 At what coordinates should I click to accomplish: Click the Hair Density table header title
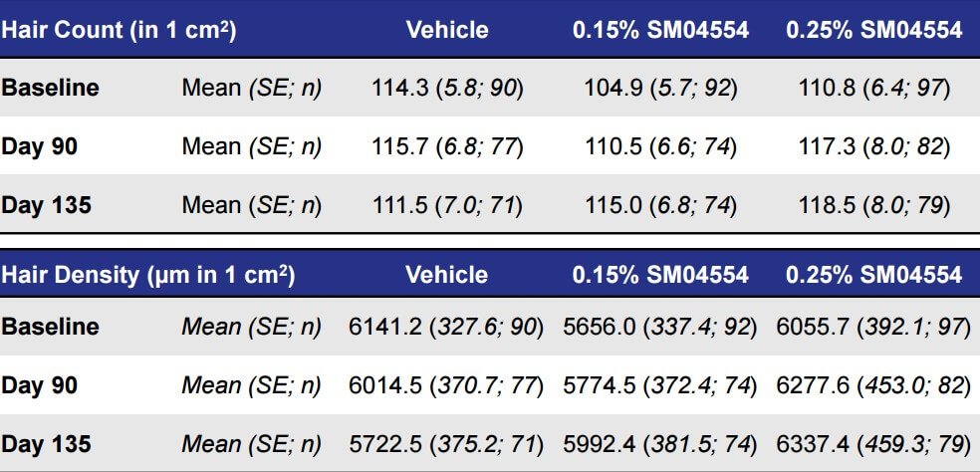pos(148,275)
